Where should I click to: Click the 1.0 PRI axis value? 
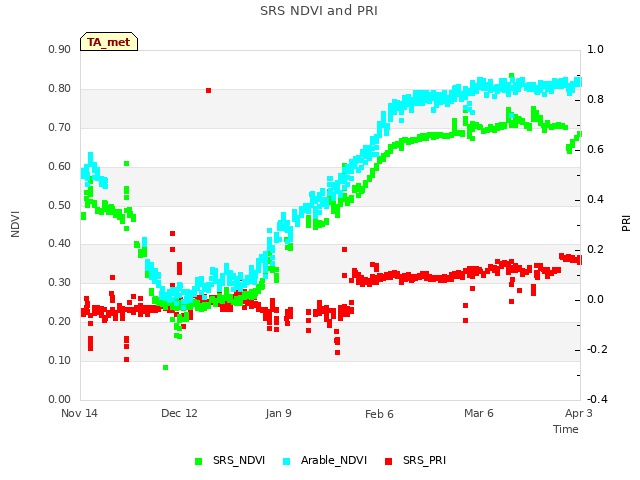coord(596,49)
